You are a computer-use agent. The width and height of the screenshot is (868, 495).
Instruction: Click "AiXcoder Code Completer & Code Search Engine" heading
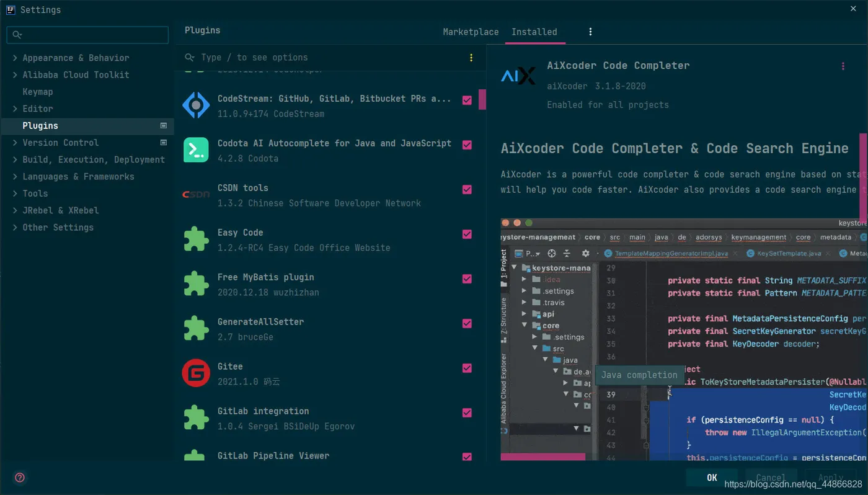point(675,149)
